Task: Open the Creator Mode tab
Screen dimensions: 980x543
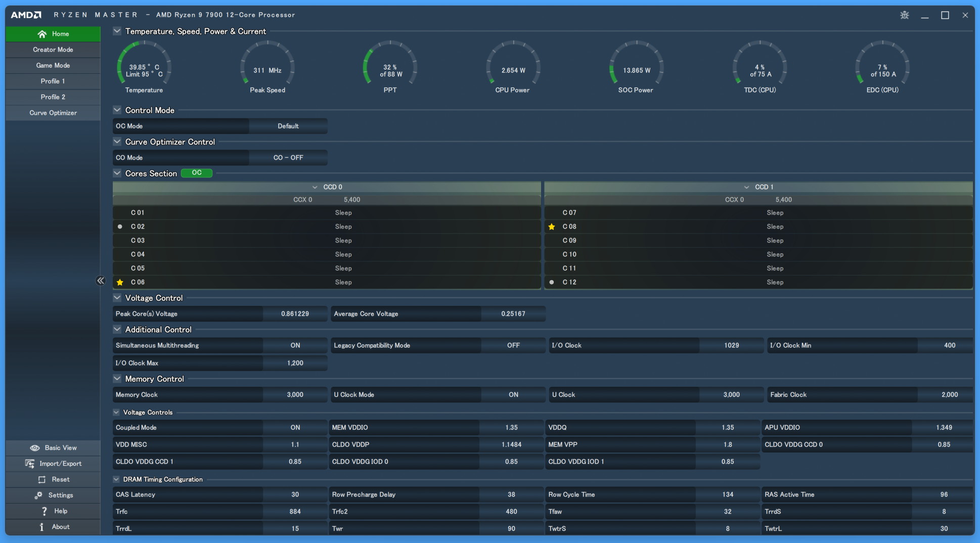Action: click(53, 50)
